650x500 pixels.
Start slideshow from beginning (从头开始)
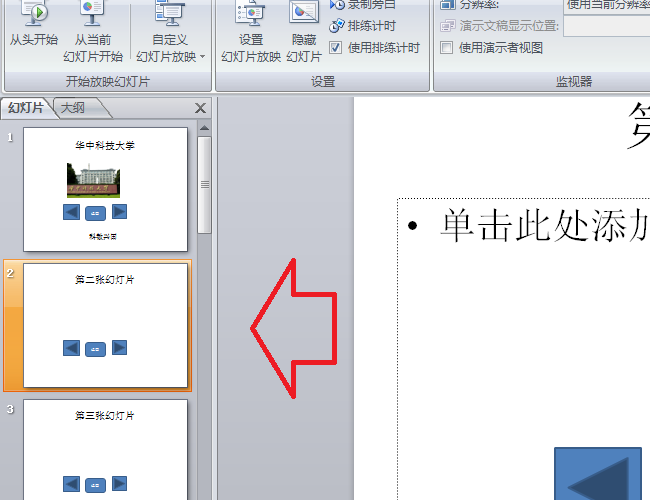[x=34, y=25]
